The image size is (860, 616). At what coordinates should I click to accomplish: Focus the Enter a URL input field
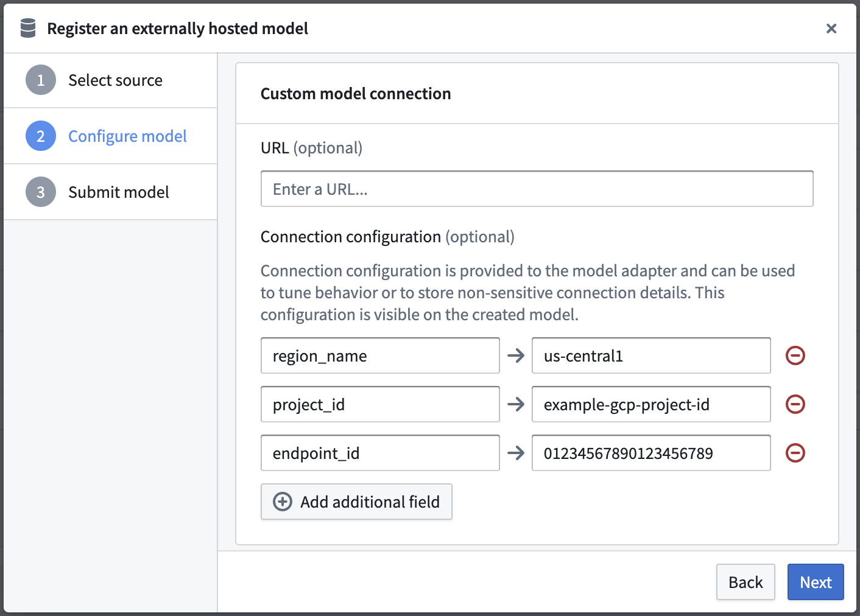(x=537, y=189)
